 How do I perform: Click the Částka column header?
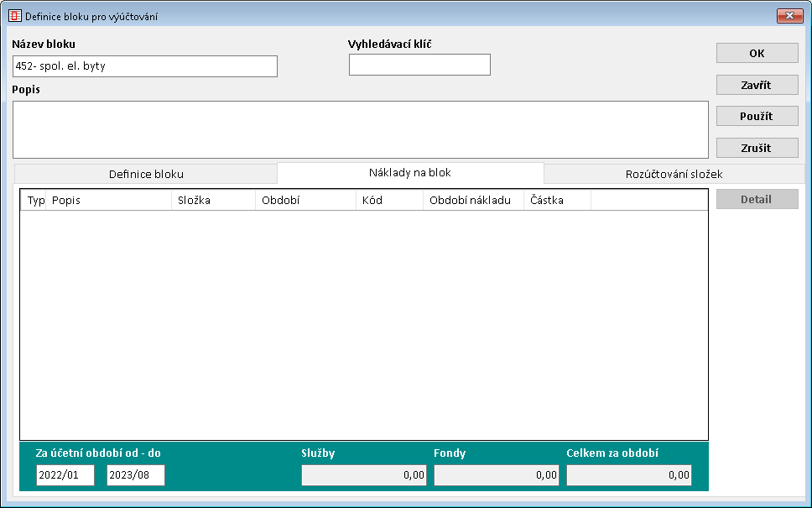click(x=557, y=201)
